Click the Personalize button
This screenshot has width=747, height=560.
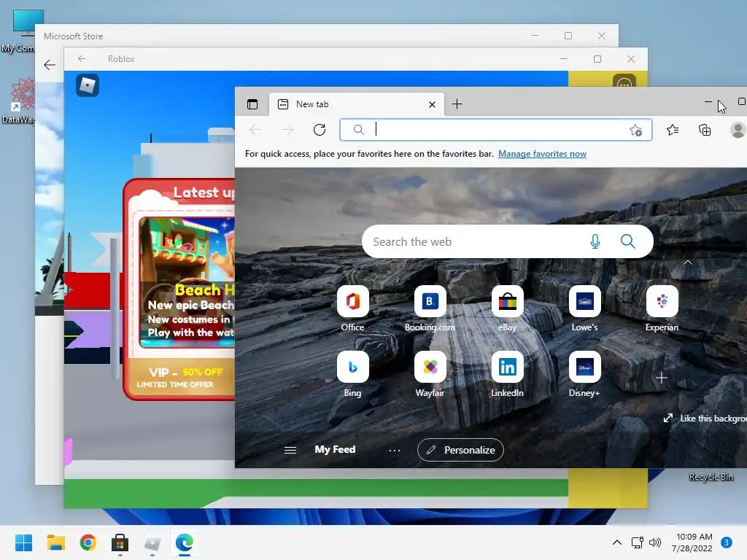460,450
